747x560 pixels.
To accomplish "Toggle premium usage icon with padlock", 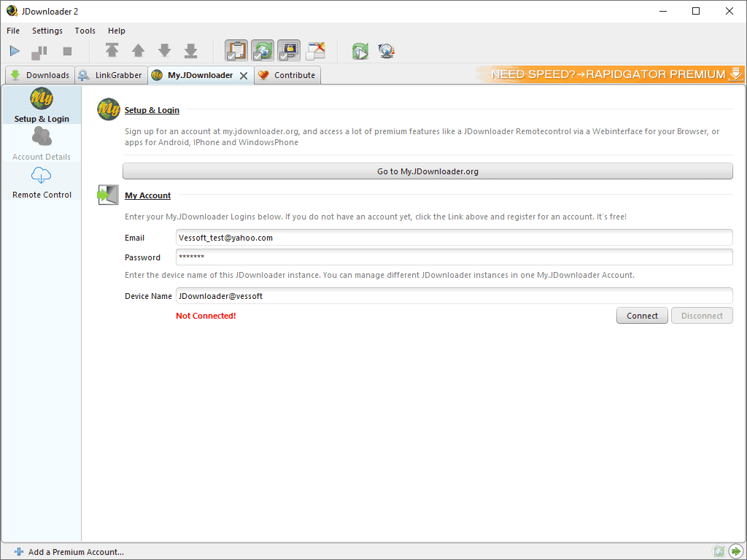I will [x=289, y=50].
